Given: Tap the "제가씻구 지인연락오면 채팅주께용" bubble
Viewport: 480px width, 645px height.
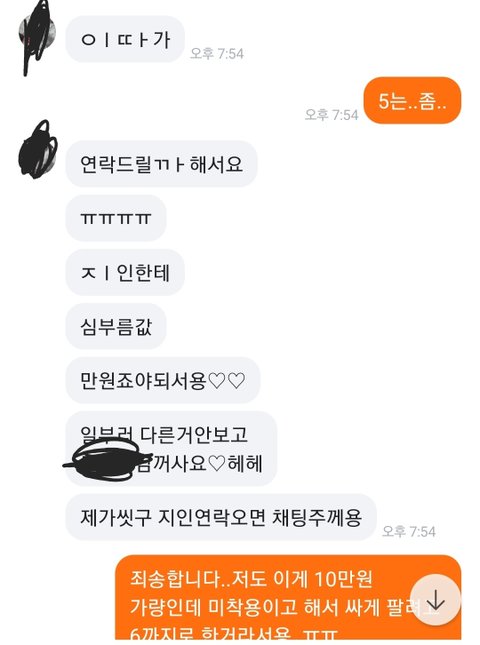Looking at the screenshot, I should 221,517.
